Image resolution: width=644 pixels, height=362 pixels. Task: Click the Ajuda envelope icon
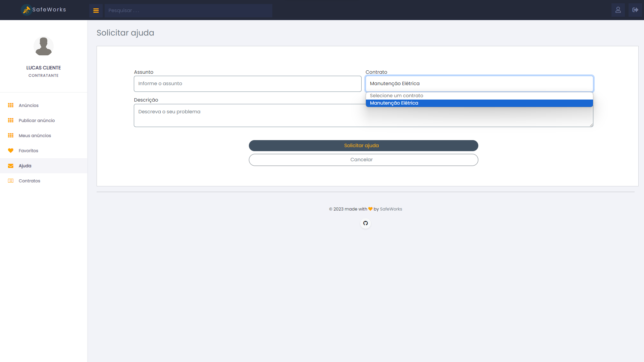click(11, 166)
